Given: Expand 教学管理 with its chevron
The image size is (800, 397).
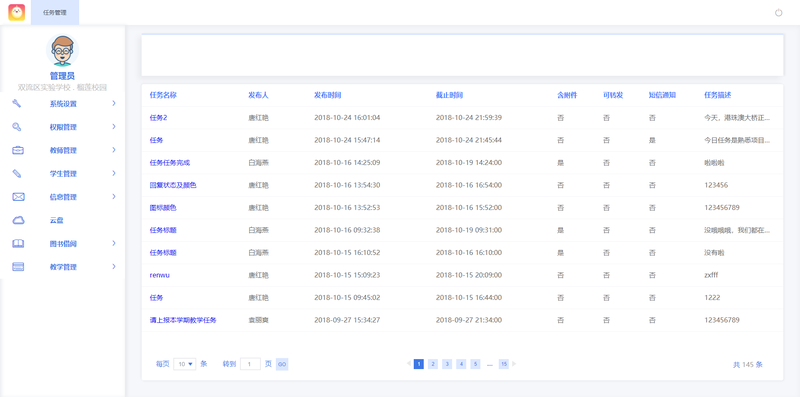Looking at the screenshot, I should pos(114,266).
